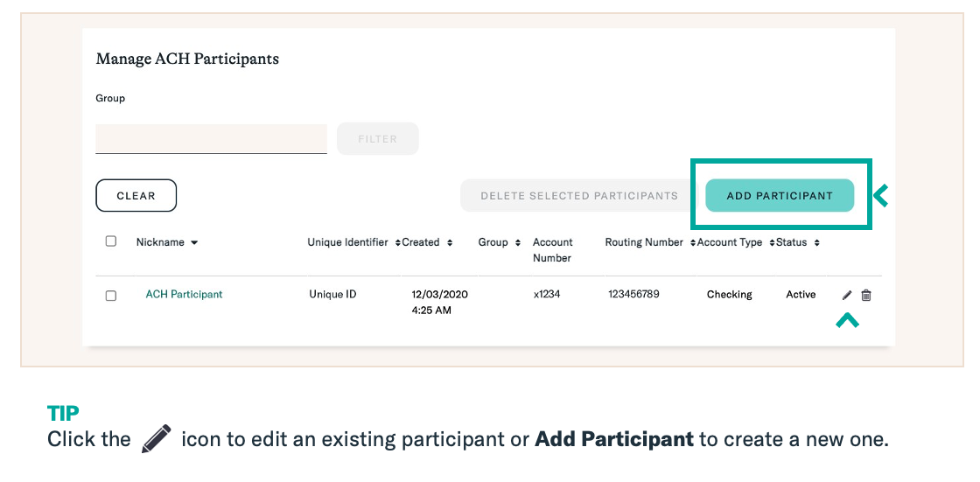The height and width of the screenshot is (482, 980).
Task: Check the ACH Participant row checkbox
Action: 110,296
